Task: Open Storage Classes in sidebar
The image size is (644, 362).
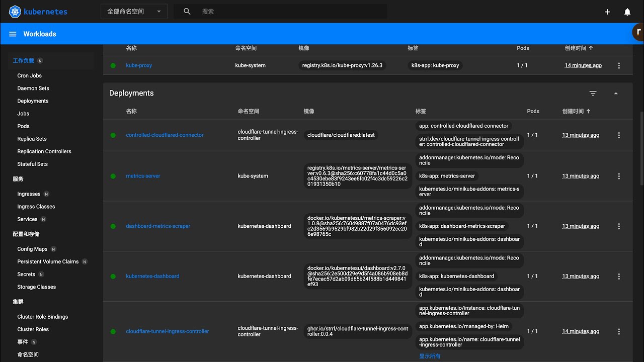Action: click(36, 287)
